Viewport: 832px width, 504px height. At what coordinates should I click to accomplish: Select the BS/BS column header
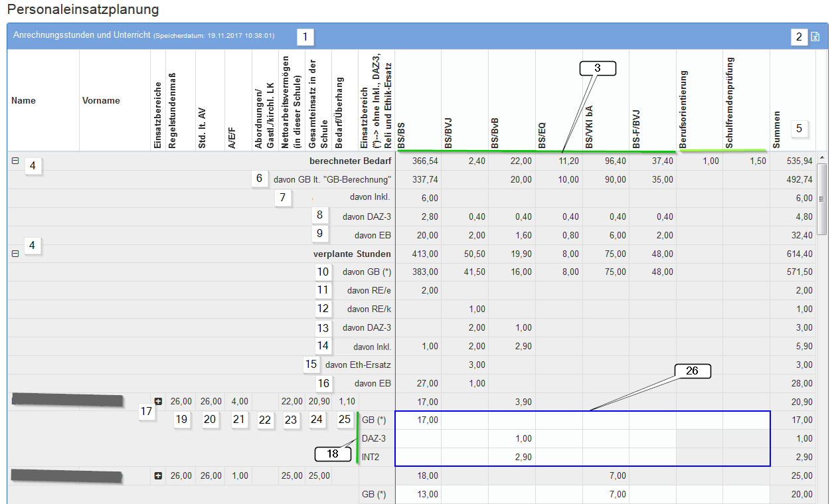(401, 133)
